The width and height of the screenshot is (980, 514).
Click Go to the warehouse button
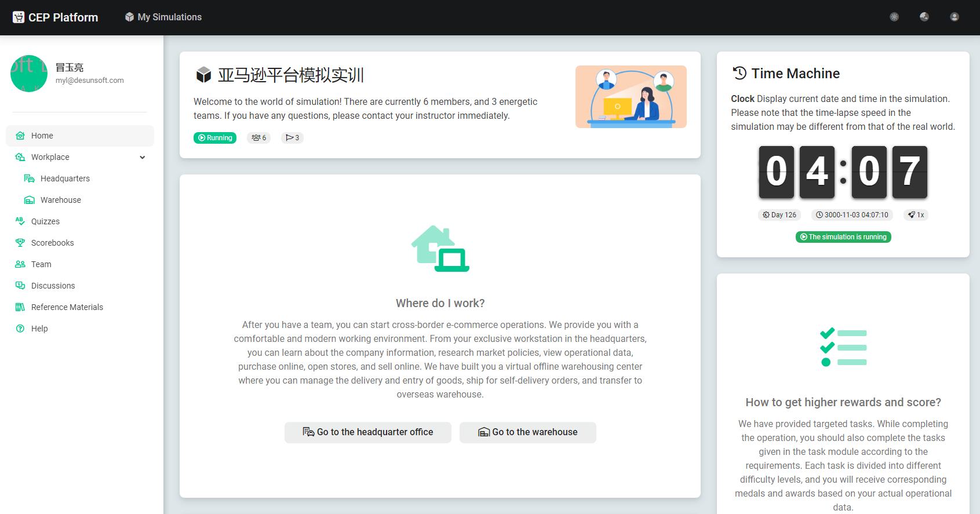click(527, 432)
